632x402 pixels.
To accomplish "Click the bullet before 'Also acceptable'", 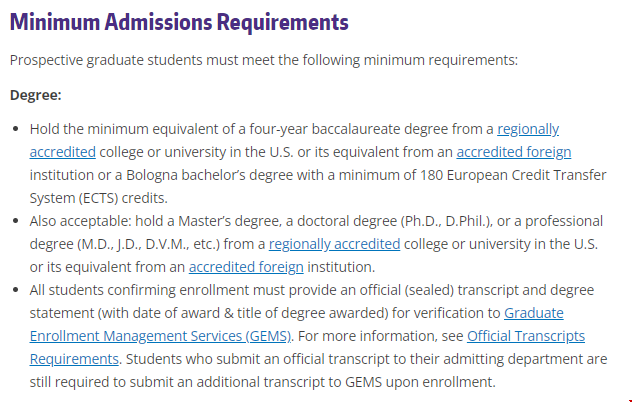I will pos(16,221).
